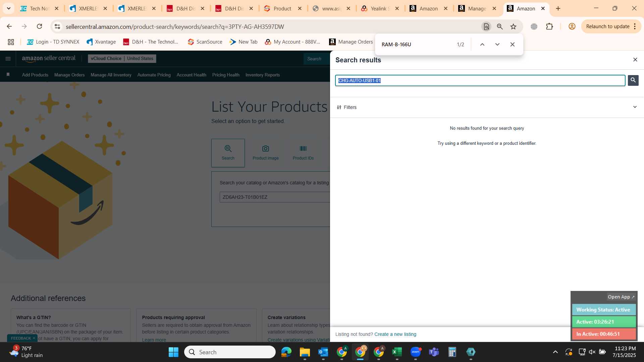Viewport: 644px width, 362px height.
Task: Open the Seller Central hamburger menu
Action: click(x=8, y=59)
